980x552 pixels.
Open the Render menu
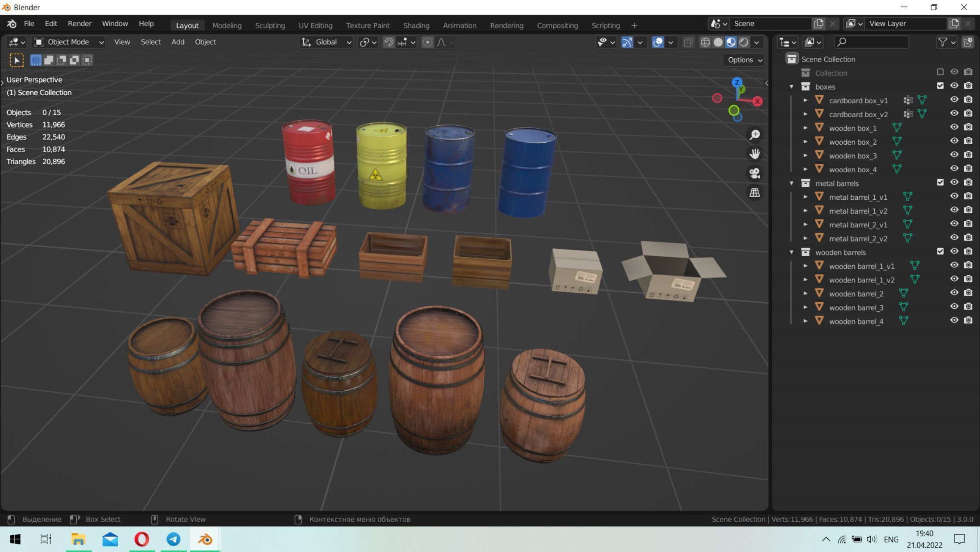coord(80,24)
